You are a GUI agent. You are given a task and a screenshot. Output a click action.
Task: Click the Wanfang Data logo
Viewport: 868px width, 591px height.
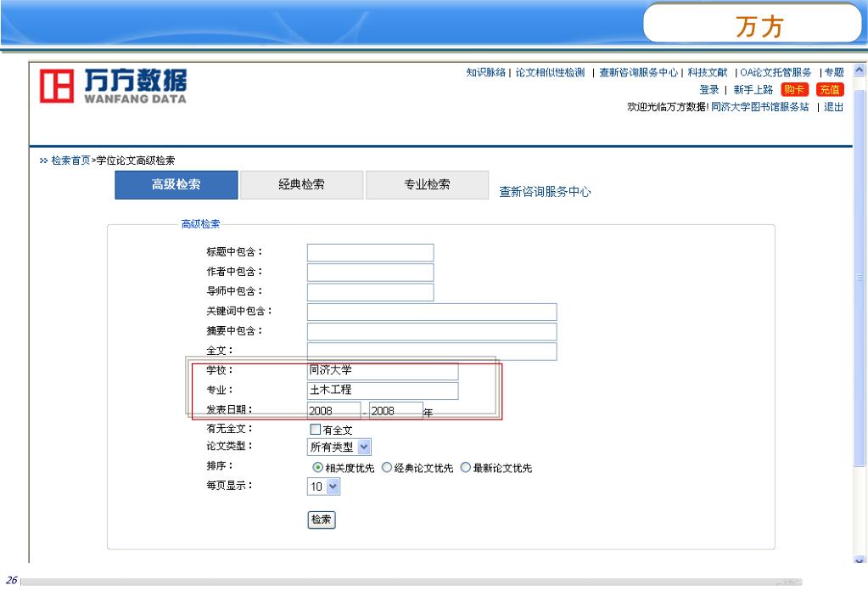pos(113,86)
